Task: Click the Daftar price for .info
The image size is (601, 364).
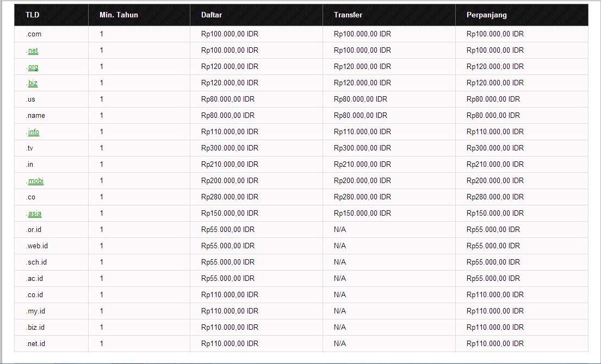Action: pos(230,132)
